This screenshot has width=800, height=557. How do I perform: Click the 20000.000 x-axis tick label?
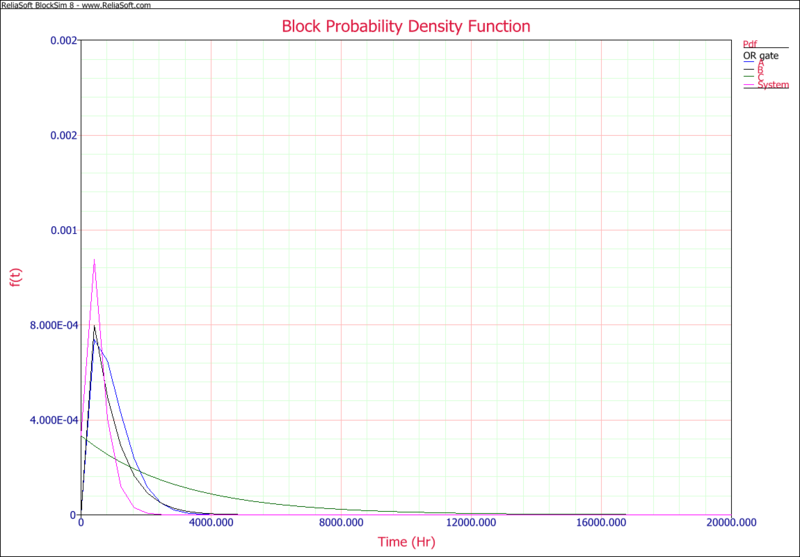731,524
